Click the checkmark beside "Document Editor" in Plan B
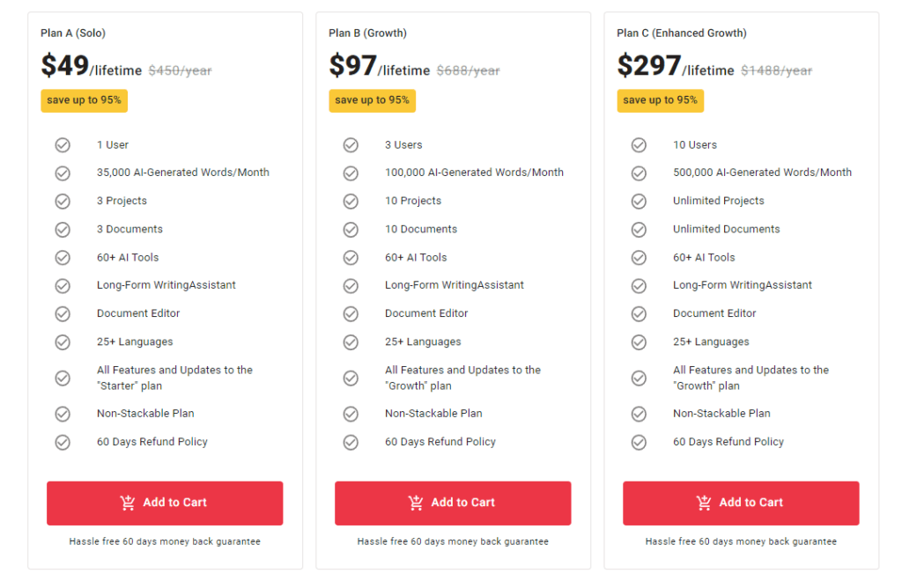 pyautogui.click(x=351, y=313)
